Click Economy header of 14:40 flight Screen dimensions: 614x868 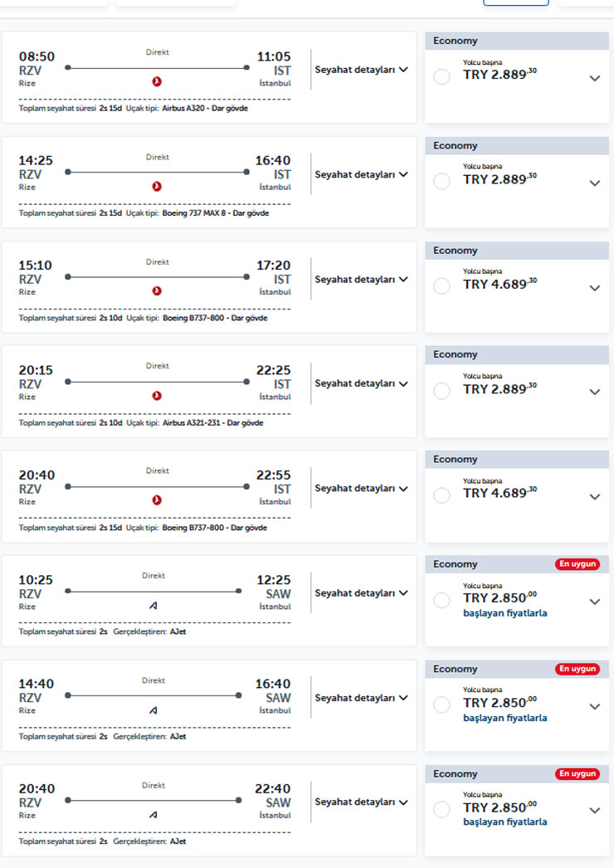[x=456, y=669]
